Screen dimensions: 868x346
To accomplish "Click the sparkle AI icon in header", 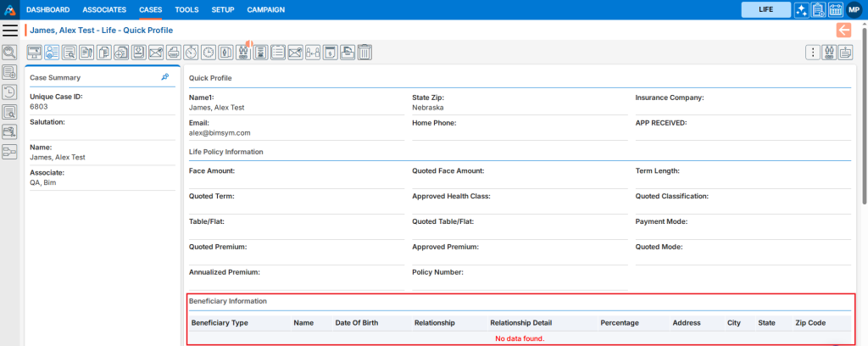I will [x=801, y=9].
